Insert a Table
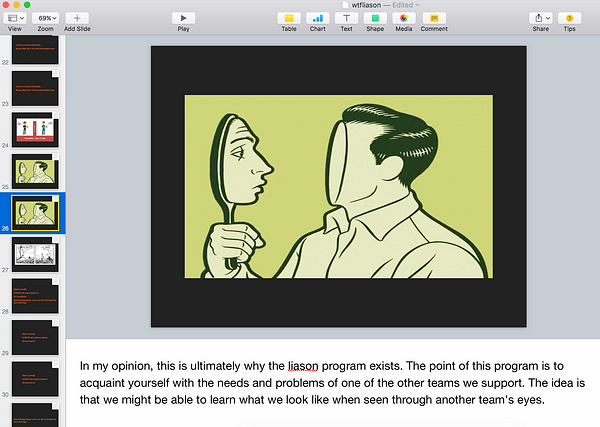600x427 pixels. [289, 18]
